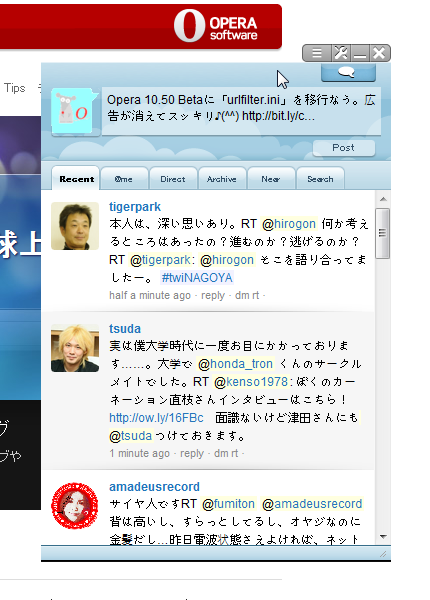
Task: Open the Near tab
Action: [271, 179]
